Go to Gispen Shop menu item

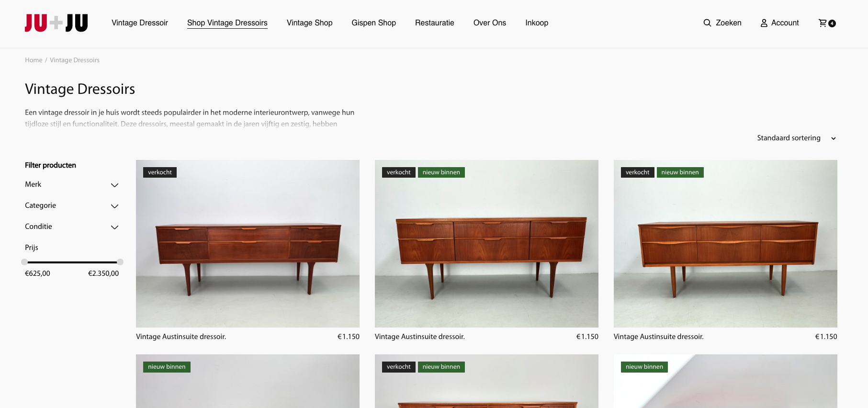coord(373,23)
